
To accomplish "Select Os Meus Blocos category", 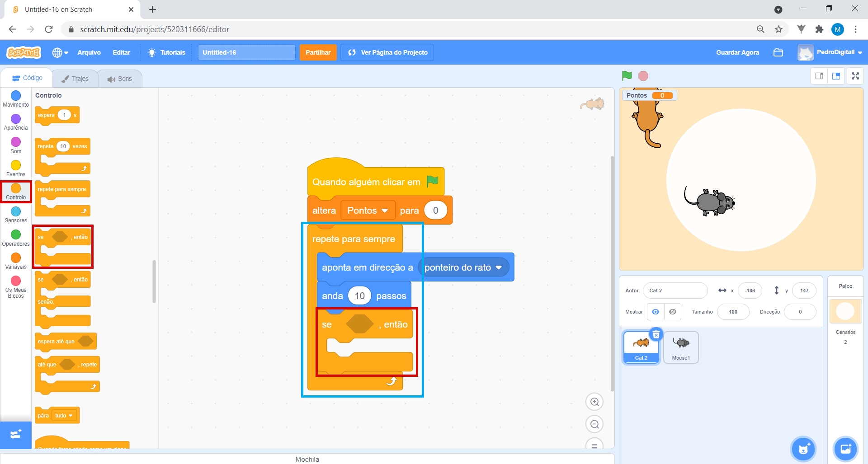I will tap(16, 287).
